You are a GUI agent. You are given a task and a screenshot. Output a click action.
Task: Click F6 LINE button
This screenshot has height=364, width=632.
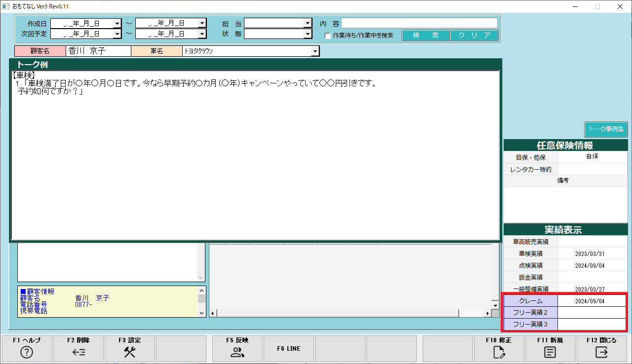tap(288, 349)
